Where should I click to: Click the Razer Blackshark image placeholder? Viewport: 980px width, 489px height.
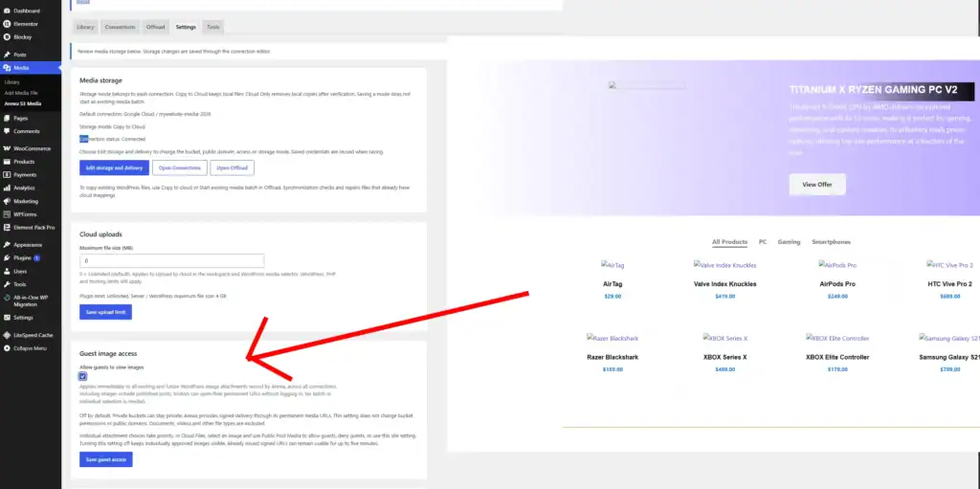[x=612, y=339]
